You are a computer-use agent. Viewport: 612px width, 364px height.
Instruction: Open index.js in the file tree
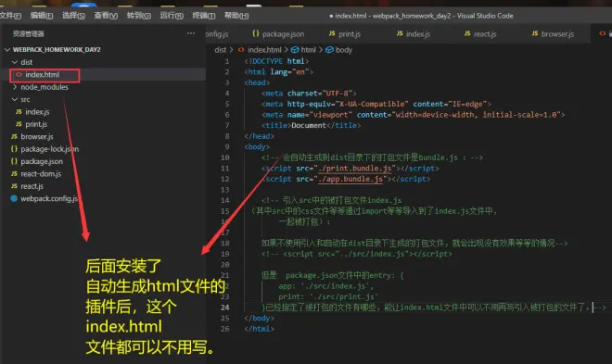pos(37,112)
